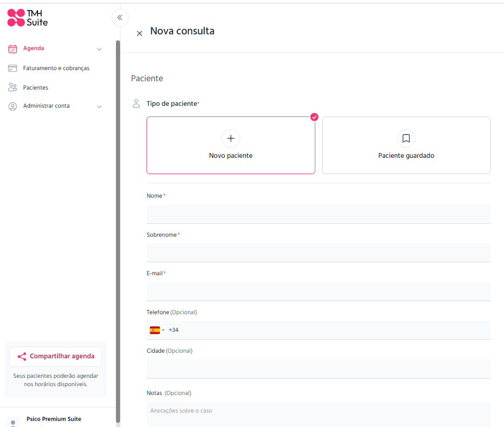
Task: Expand the Agenda menu chevron
Action: click(x=99, y=49)
